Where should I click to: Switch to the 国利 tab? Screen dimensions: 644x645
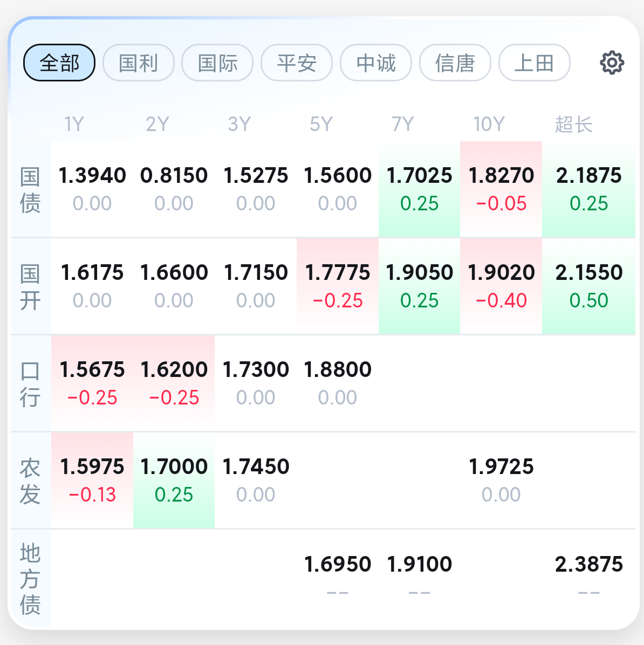click(x=139, y=63)
